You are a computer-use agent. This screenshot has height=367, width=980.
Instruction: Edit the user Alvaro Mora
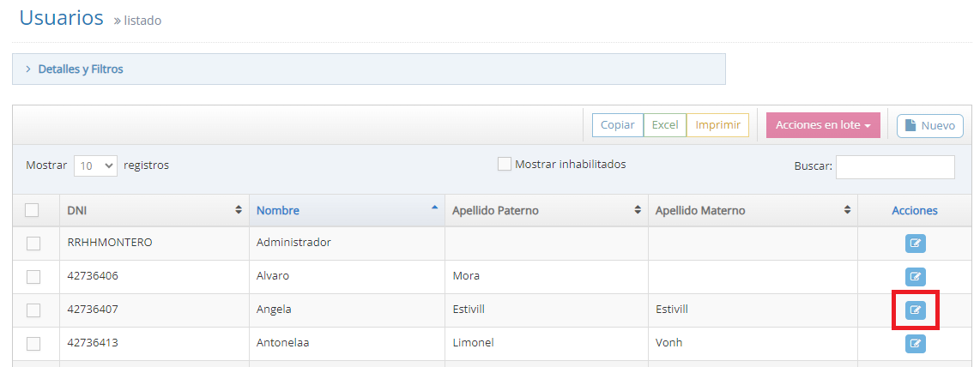point(915,277)
